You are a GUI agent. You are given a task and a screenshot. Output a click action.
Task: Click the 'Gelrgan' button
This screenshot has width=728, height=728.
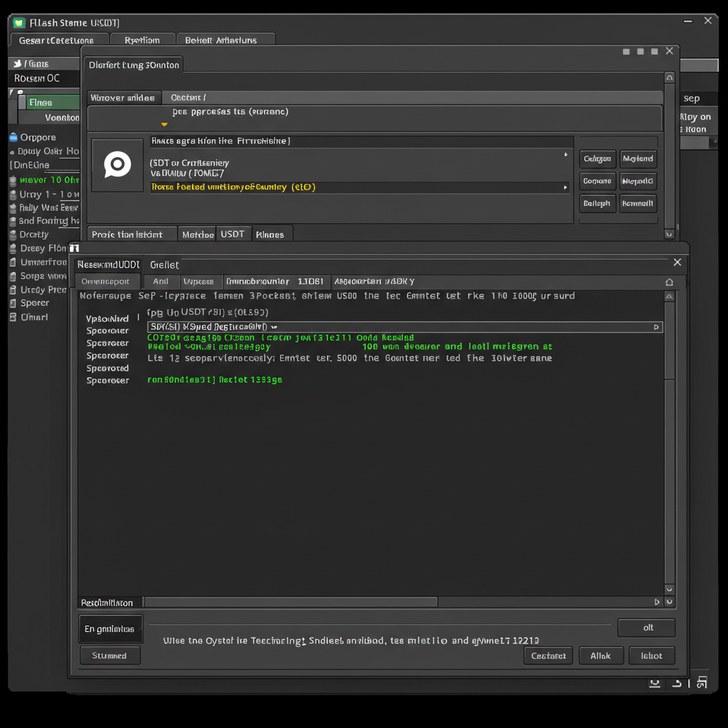click(597, 159)
